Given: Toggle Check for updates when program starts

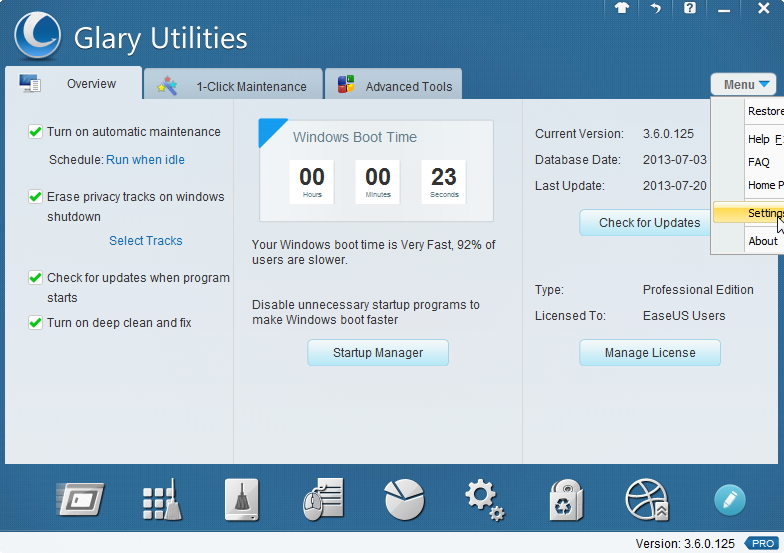Looking at the screenshot, I should click(35, 278).
